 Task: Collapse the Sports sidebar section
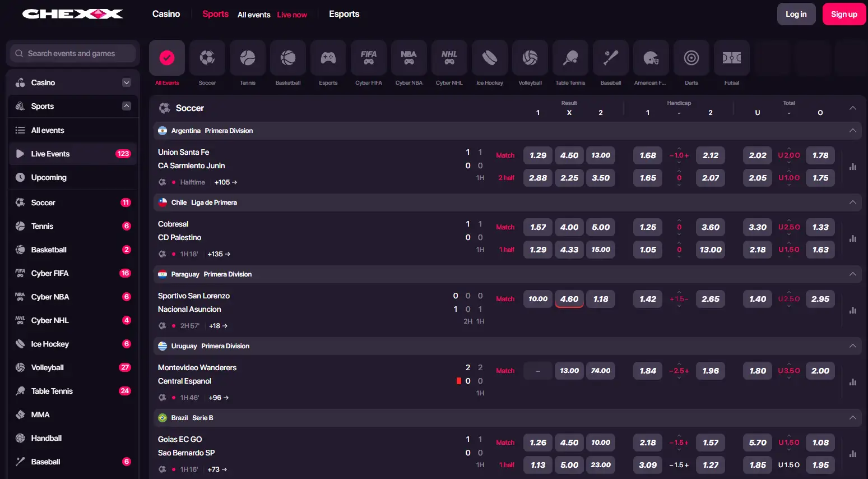[x=127, y=106]
